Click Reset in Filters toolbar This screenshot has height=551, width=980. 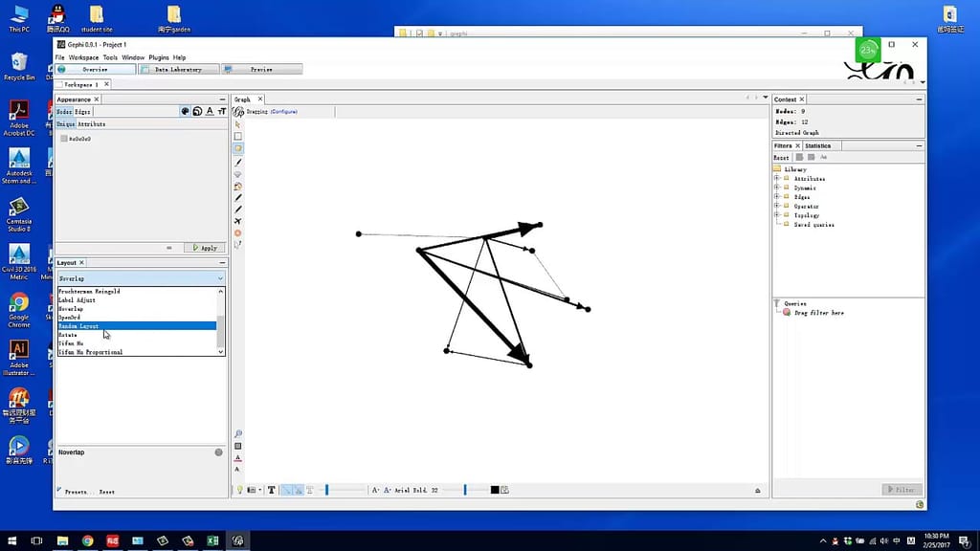(x=781, y=158)
